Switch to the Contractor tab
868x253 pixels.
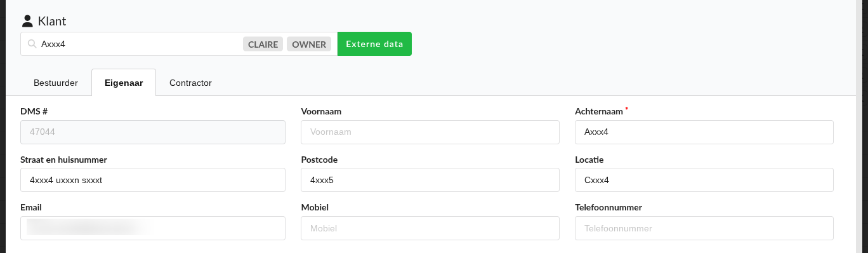tap(190, 83)
